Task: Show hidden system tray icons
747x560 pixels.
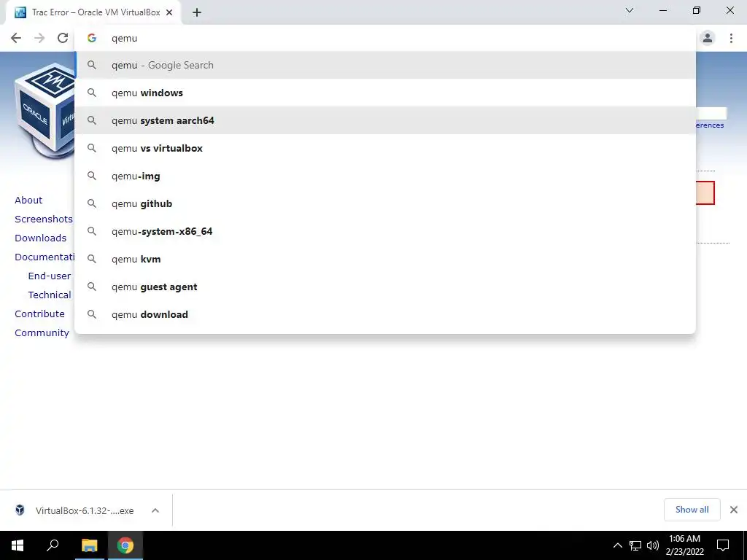Action: click(617, 545)
